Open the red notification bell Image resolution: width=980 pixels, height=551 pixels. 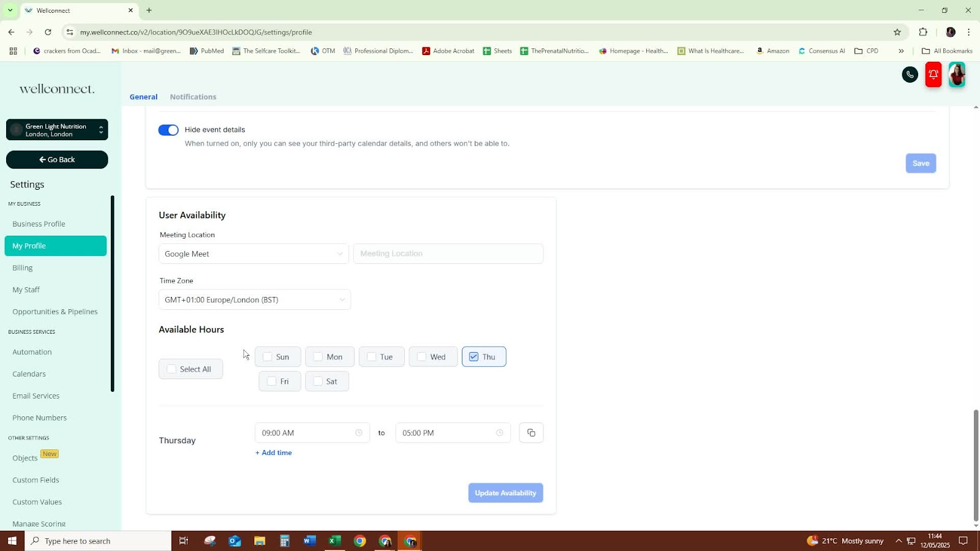[x=933, y=75]
